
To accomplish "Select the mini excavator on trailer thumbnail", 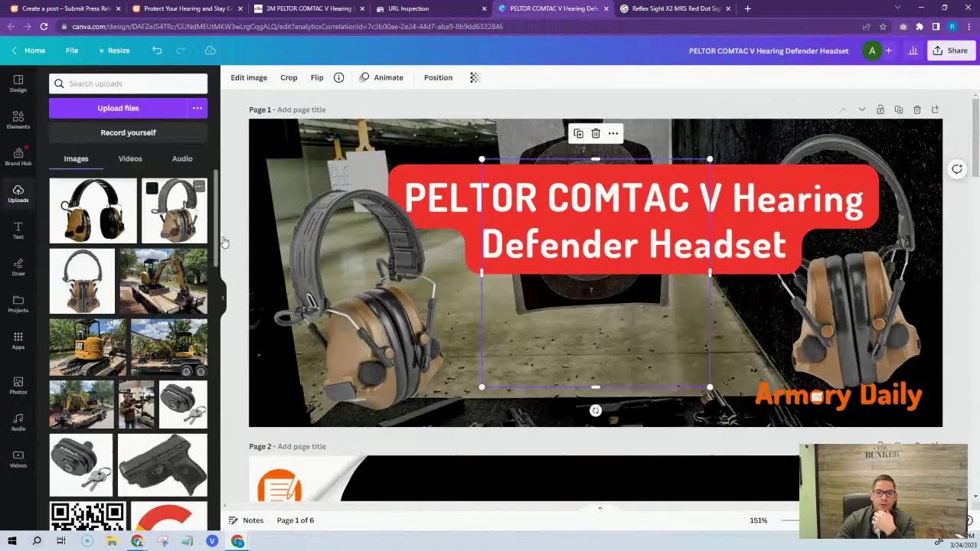I will pos(163,281).
